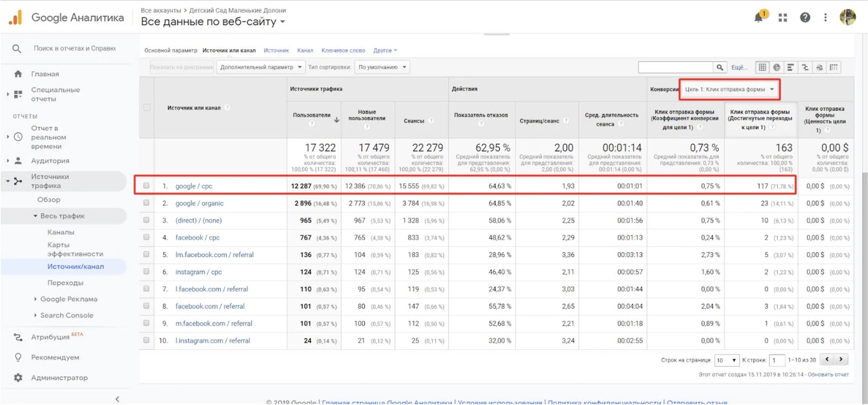Viewport: 868px width, 405px height.
Task: Click the Атрибуция icon in sidebar
Action: (x=18, y=337)
